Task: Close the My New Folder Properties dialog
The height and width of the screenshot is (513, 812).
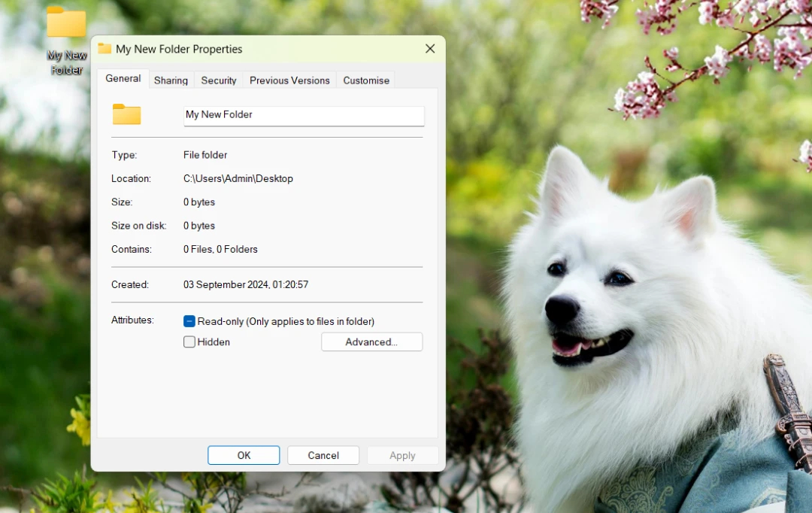Action: point(429,48)
